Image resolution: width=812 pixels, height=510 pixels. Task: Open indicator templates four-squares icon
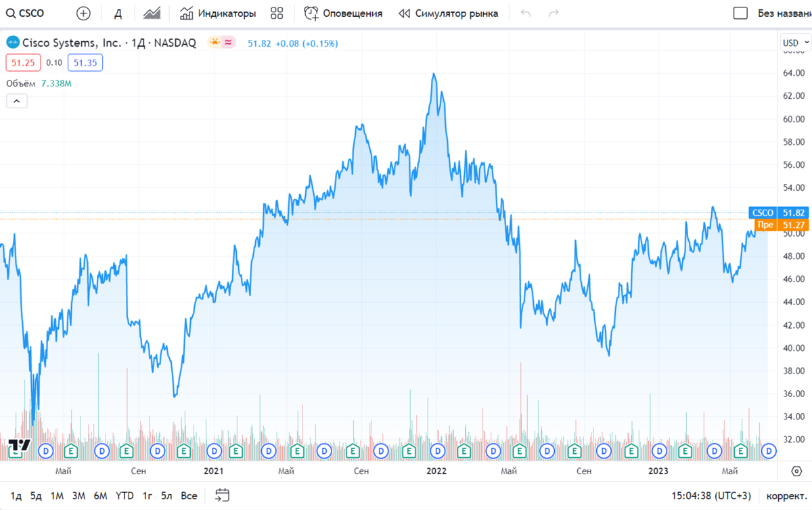click(277, 14)
